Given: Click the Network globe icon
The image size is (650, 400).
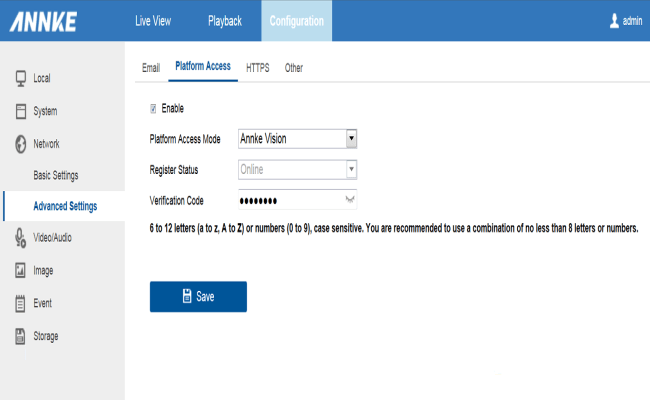Looking at the screenshot, I should click(x=20, y=144).
